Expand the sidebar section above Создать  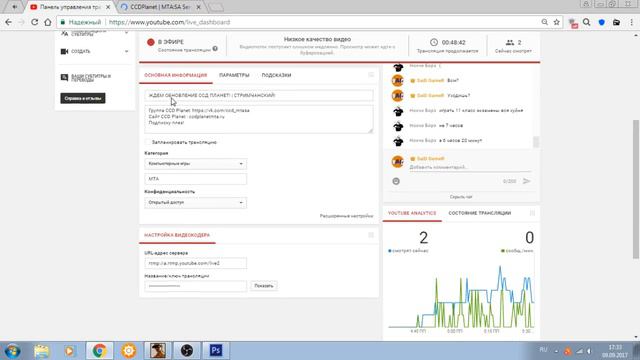(127, 33)
